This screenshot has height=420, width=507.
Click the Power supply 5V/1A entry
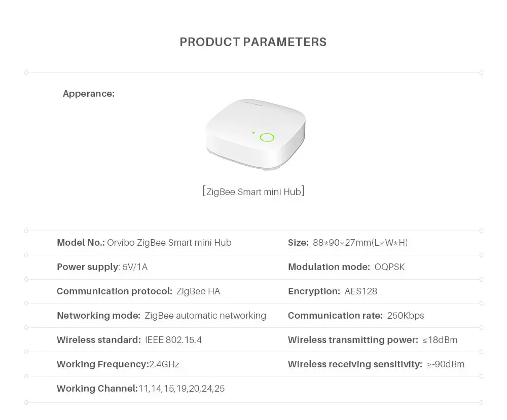(x=102, y=267)
